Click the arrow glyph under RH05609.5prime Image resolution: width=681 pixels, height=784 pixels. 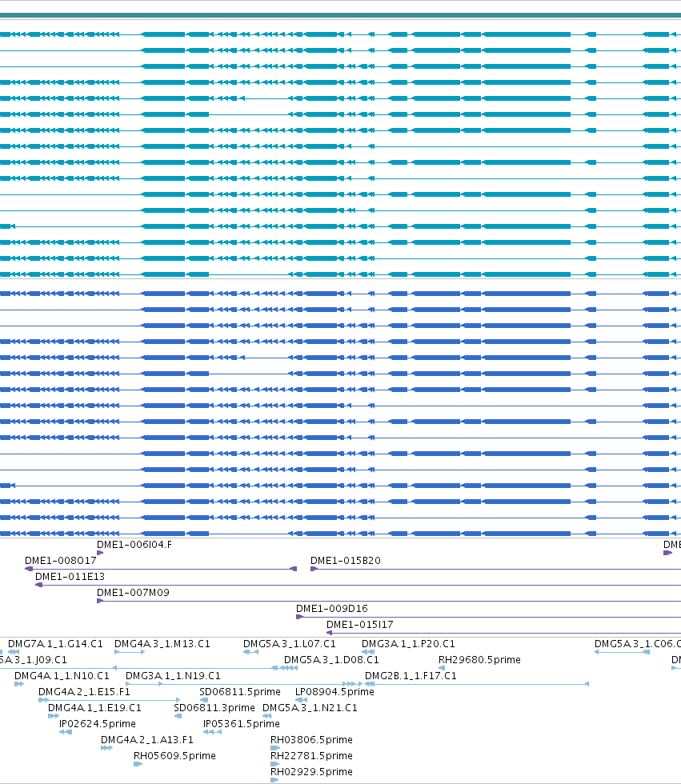tap(138, 764)
